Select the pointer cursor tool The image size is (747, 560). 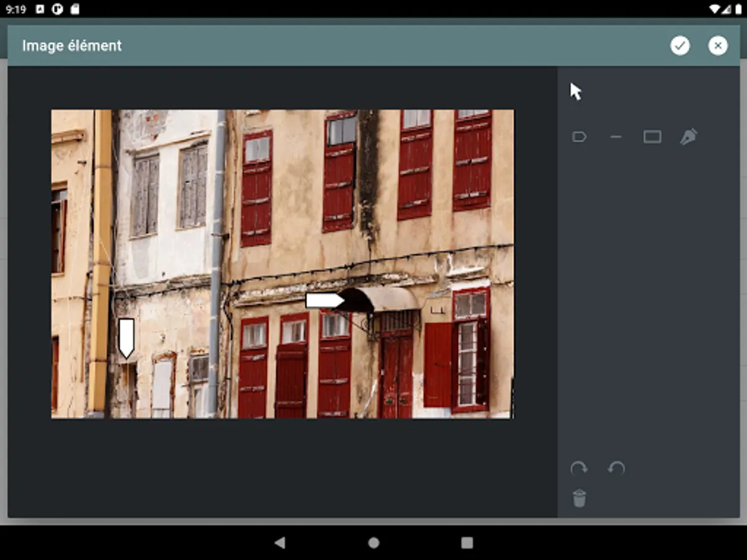click(x=576, y=91)
